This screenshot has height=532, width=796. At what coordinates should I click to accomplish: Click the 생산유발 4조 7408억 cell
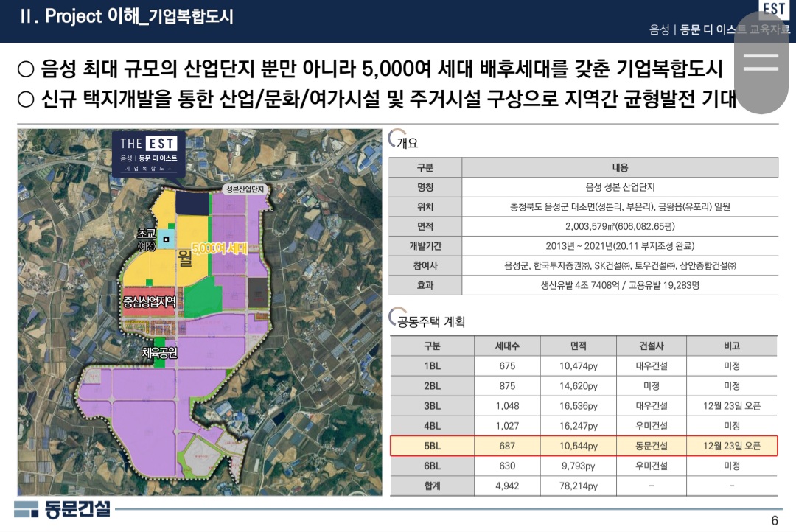point(620,285)
